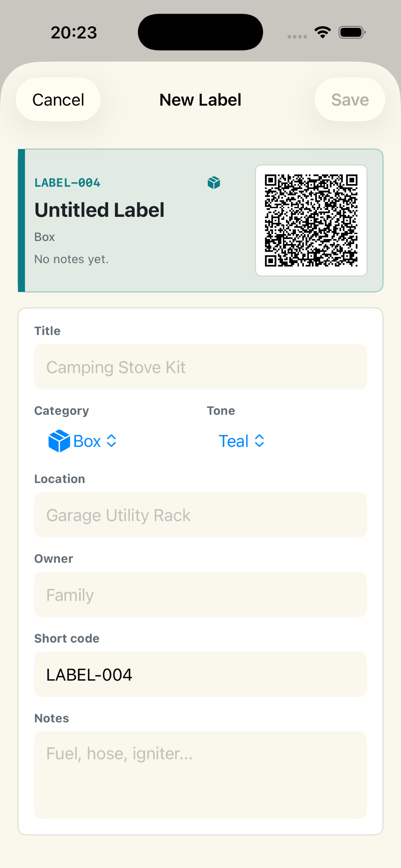Click the teal color strip on preview card

[22, 220]
